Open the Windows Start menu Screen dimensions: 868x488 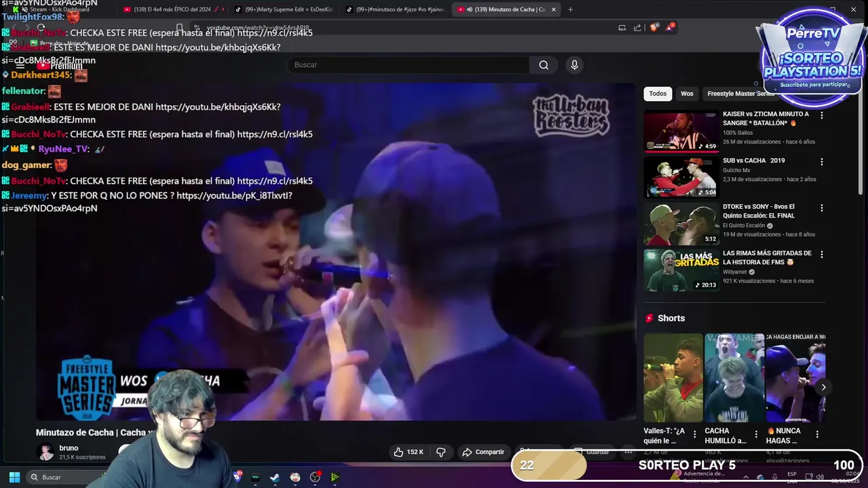14,477
